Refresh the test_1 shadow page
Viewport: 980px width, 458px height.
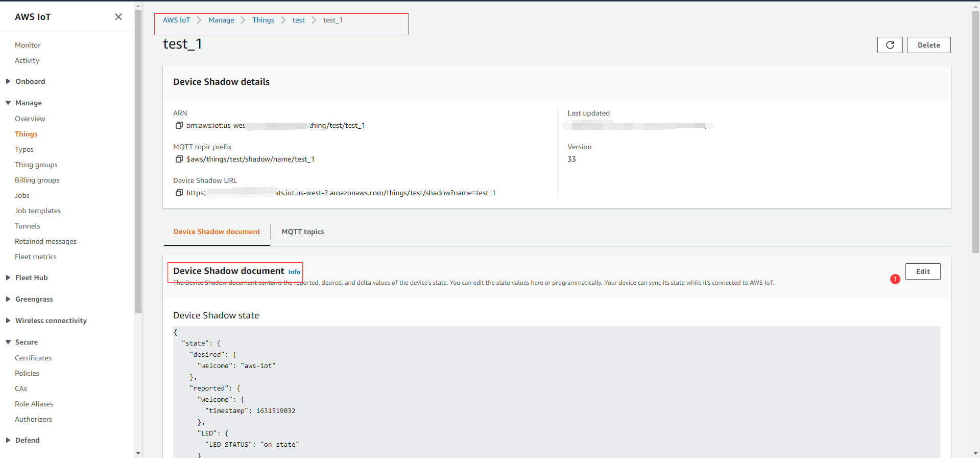(890, 45)
